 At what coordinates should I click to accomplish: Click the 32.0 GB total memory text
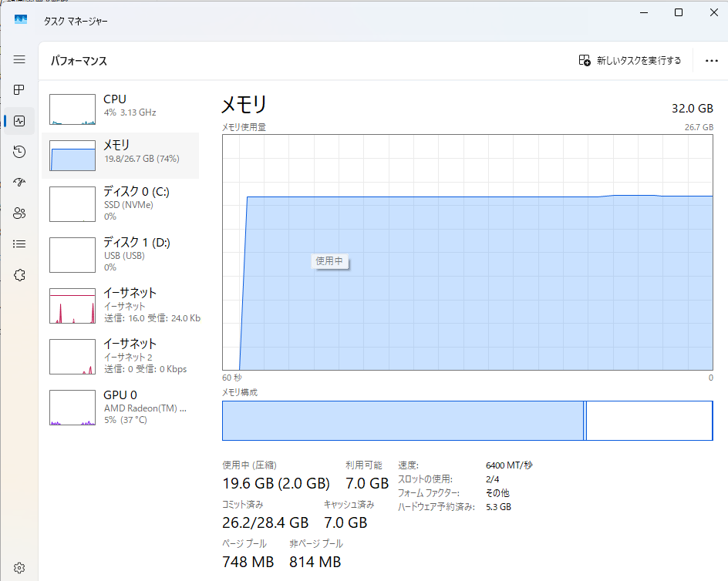693,109
